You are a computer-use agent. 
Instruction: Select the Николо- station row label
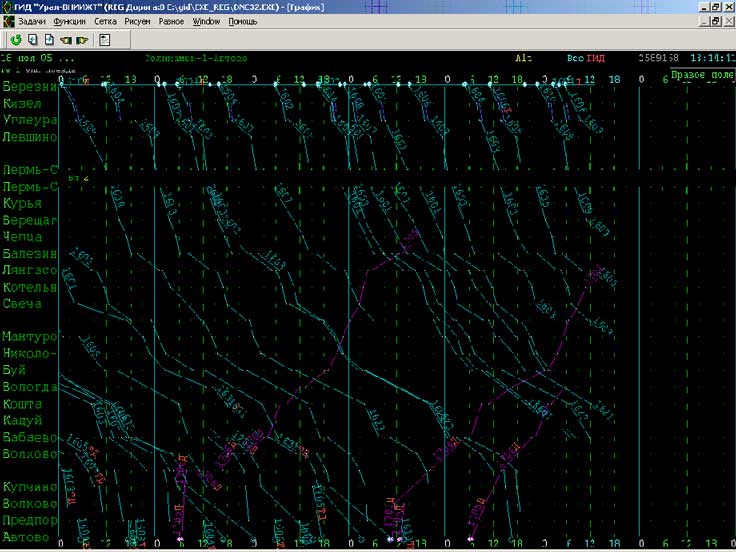click(30, 353)
